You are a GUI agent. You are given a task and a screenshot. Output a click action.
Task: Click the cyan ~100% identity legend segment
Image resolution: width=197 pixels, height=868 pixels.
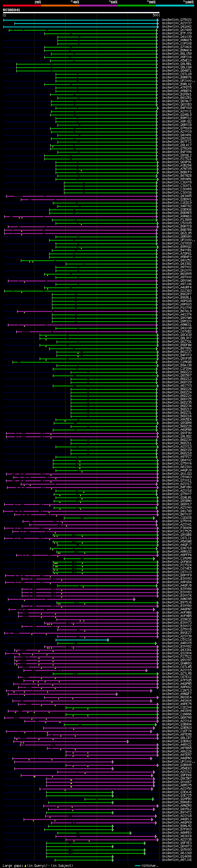coord(175,6)
